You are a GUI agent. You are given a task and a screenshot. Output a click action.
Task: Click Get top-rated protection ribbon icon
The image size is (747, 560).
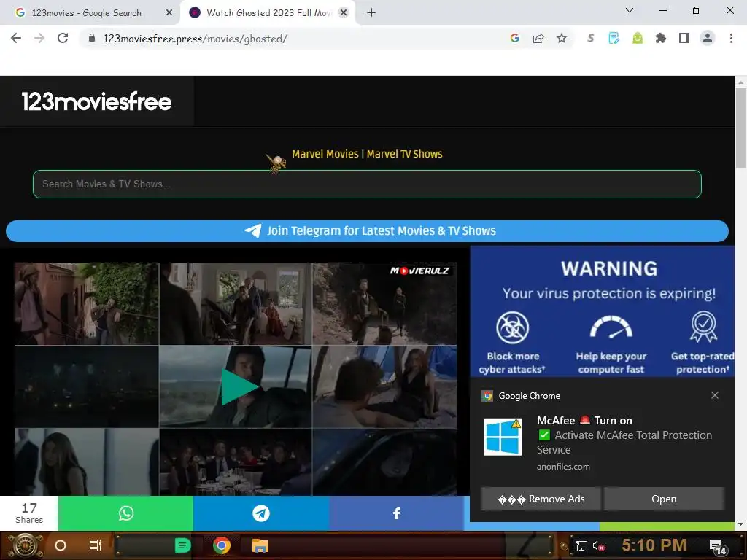(x=703, y=327)
